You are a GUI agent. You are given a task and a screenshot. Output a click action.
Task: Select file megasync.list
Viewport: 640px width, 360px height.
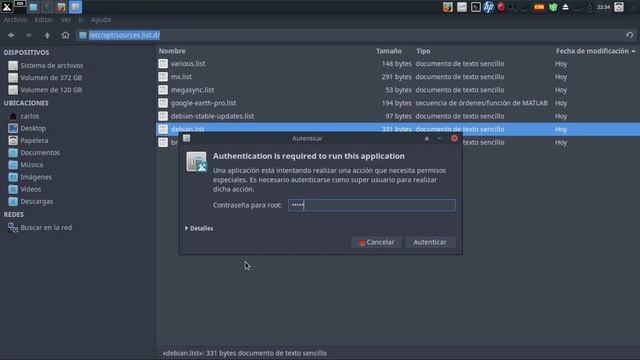(192, 90)
